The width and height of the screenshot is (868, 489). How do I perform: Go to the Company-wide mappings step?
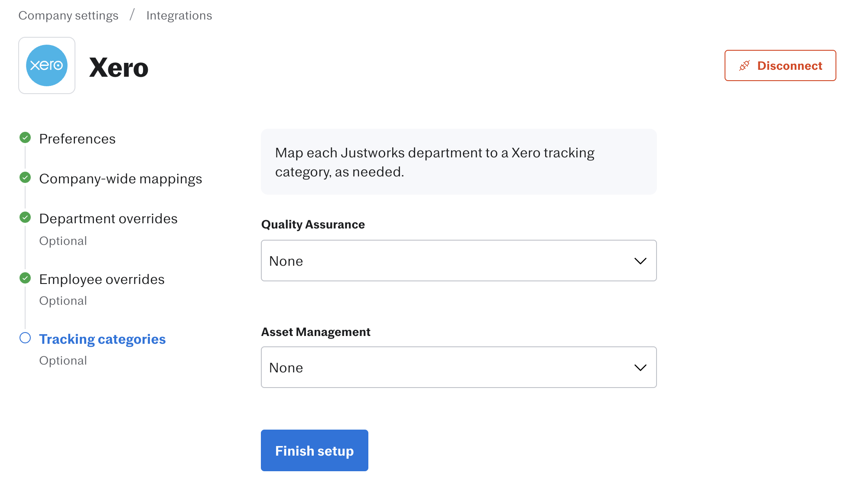(120, 179)
